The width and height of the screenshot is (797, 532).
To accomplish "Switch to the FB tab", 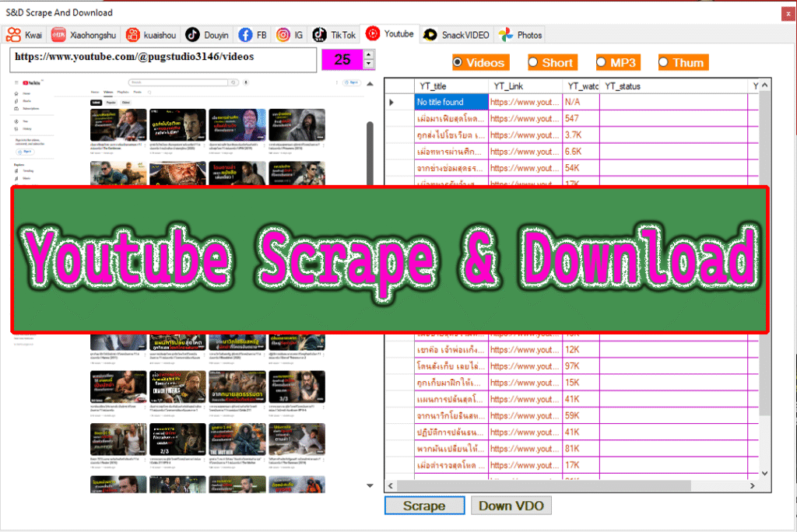I will 253,35.
